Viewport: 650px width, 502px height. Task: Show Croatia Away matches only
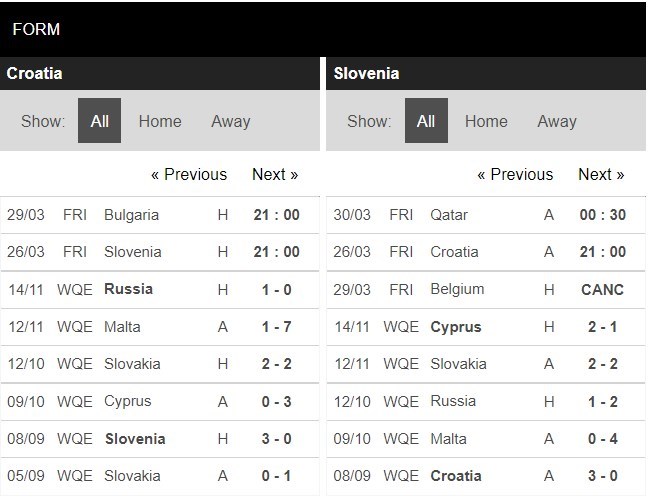click(x=231, y=121)
